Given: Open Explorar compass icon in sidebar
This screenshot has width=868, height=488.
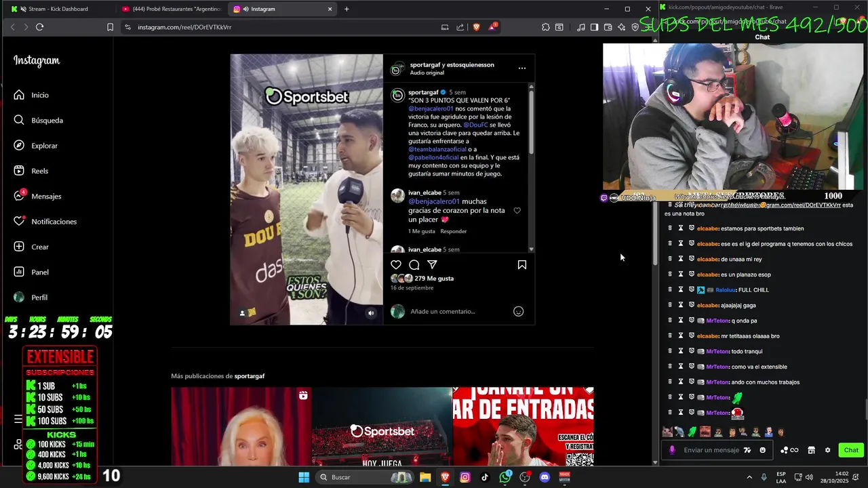Looking at the screenshot, I should (x=19, y=146).
